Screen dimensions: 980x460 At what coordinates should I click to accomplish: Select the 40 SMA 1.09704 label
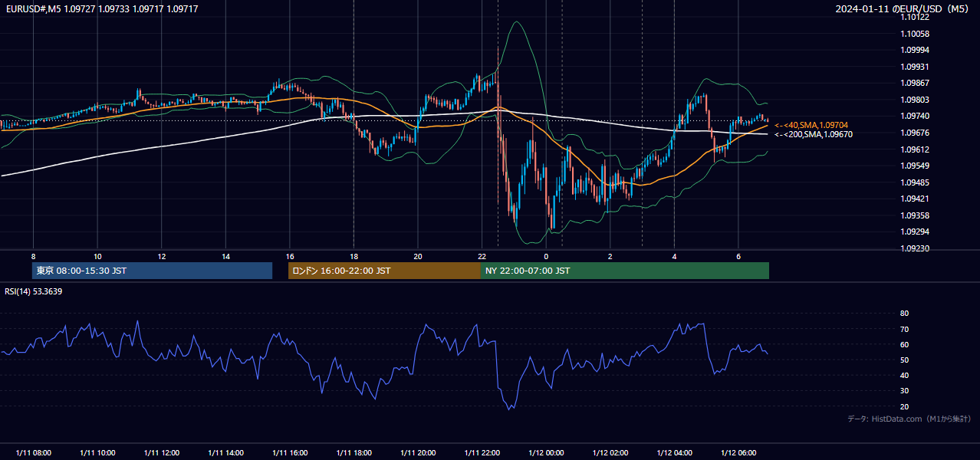[811, 125]
